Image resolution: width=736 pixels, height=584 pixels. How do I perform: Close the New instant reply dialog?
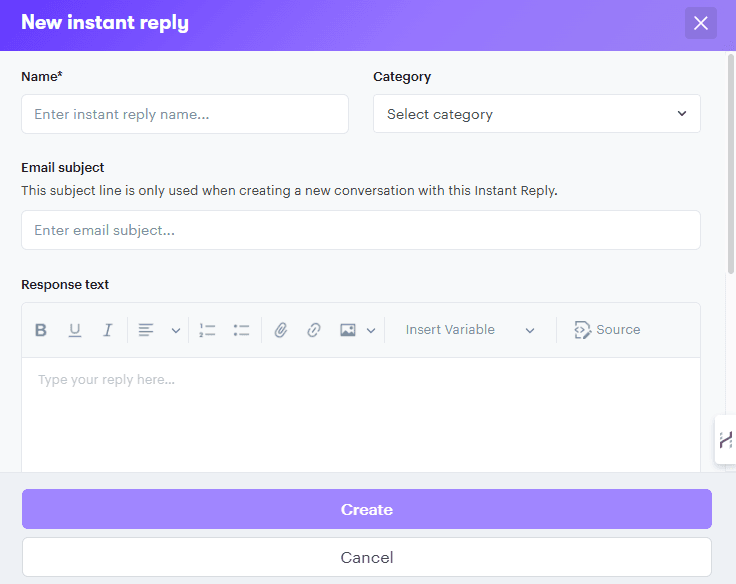coord(700,23)
